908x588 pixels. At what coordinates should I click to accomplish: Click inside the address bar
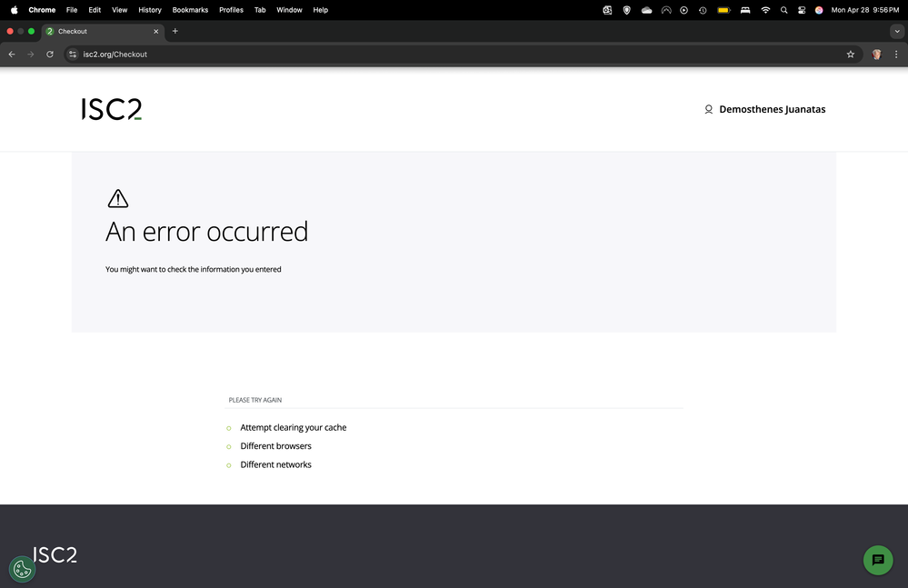pyautogui.click(x=273, y=55)
